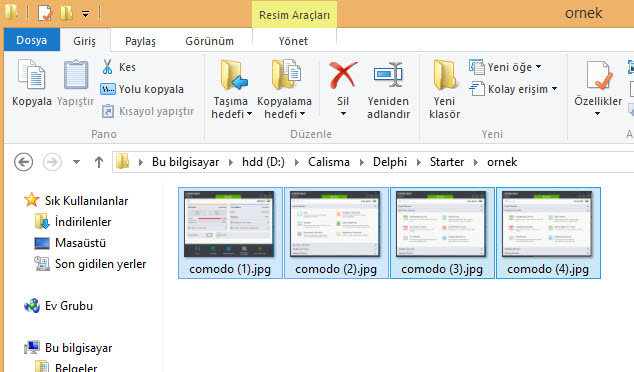Click the Yolu kopyala icon

click(108, 89)
